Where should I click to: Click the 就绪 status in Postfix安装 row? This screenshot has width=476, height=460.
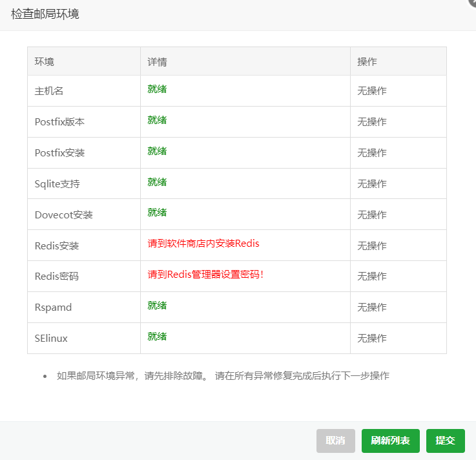tap(157, 151)
